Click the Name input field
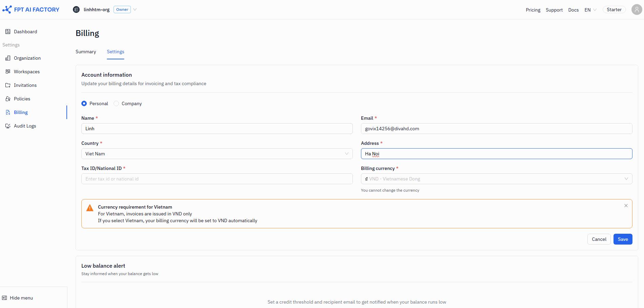 point(217,129)
